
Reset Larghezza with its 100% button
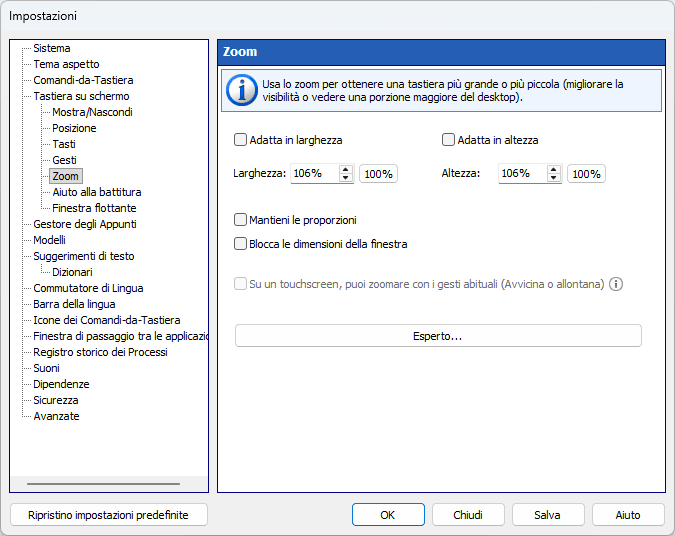(378, 174)
